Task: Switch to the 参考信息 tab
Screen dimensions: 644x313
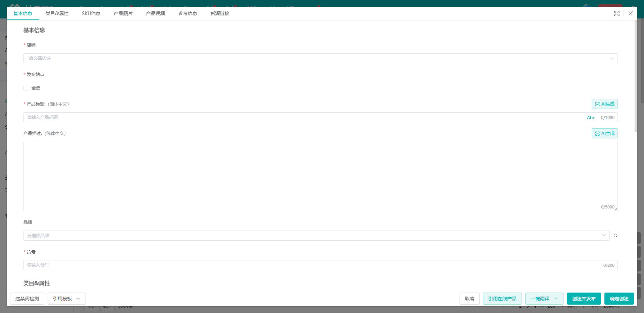Action: click(x=187, y=13)
